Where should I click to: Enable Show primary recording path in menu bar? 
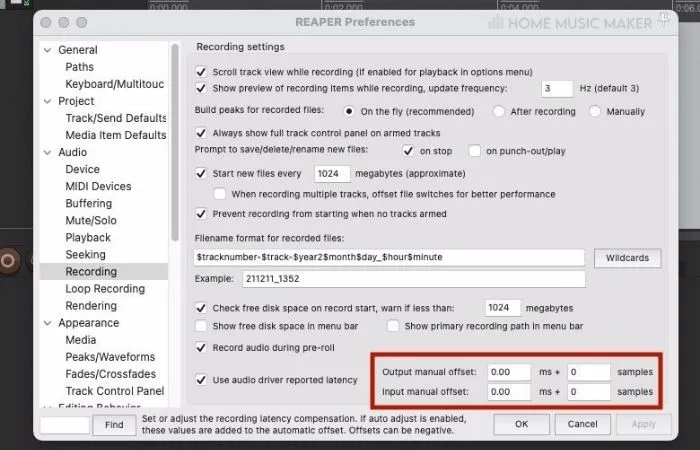393,326
